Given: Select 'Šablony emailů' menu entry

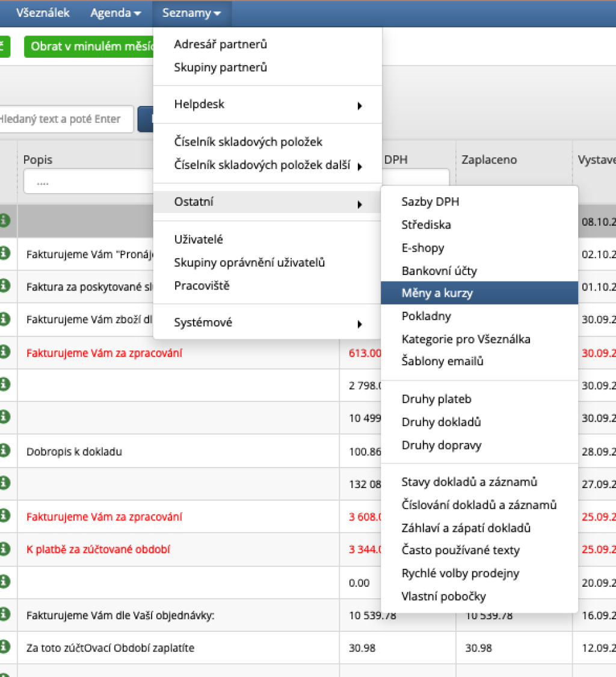Looking at the screenshot, I should (442, 362).
